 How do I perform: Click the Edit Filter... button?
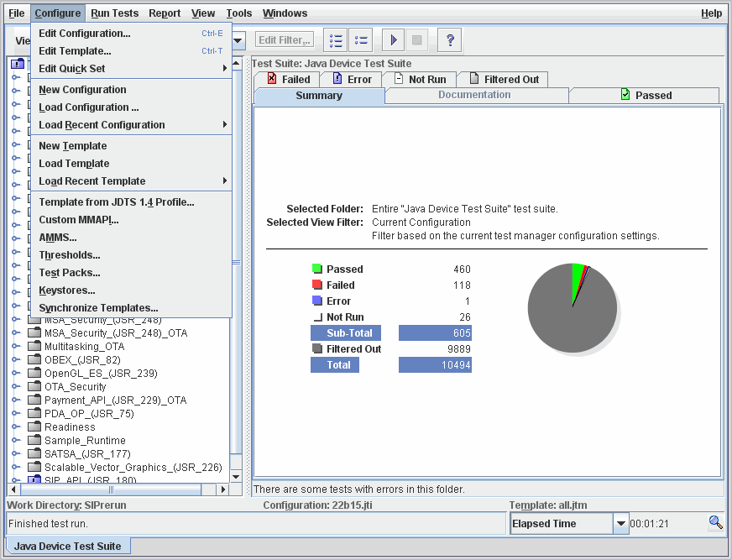[x=285, y=40]
